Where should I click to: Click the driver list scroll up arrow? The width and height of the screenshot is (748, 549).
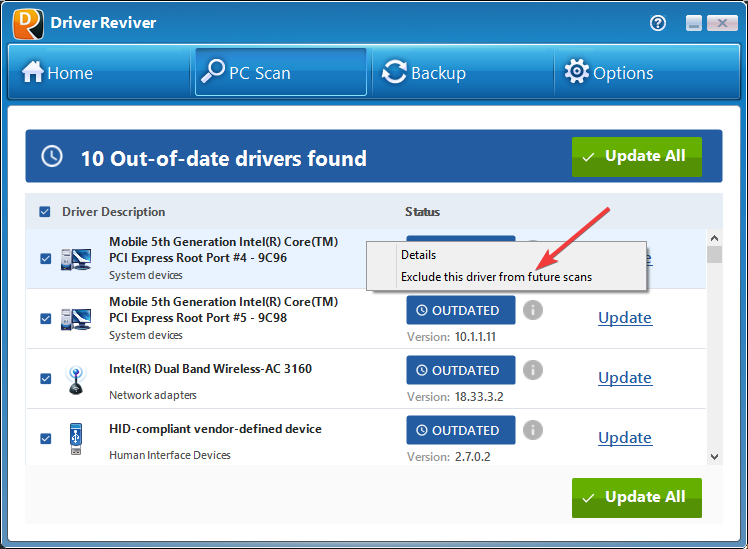(714, 238)
